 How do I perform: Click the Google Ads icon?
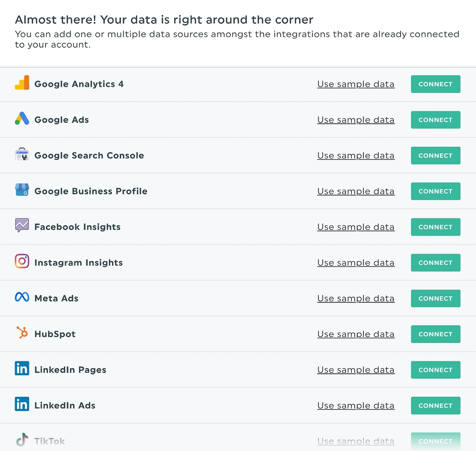[x=22, y=119]
